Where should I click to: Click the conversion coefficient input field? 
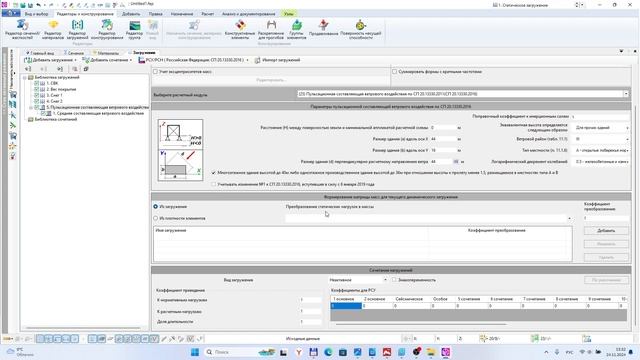606,218
